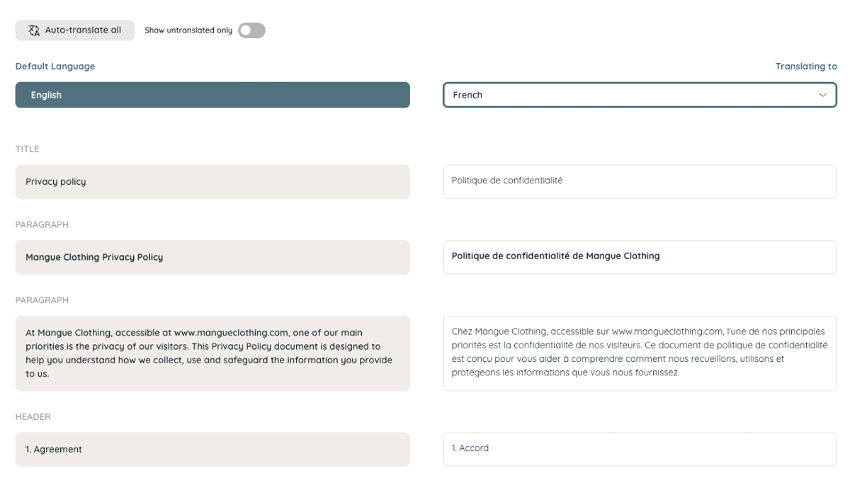This screenshot has height=478, width=850.
Task: Enable the Show untranslated only switch
Action: [252, 30]
